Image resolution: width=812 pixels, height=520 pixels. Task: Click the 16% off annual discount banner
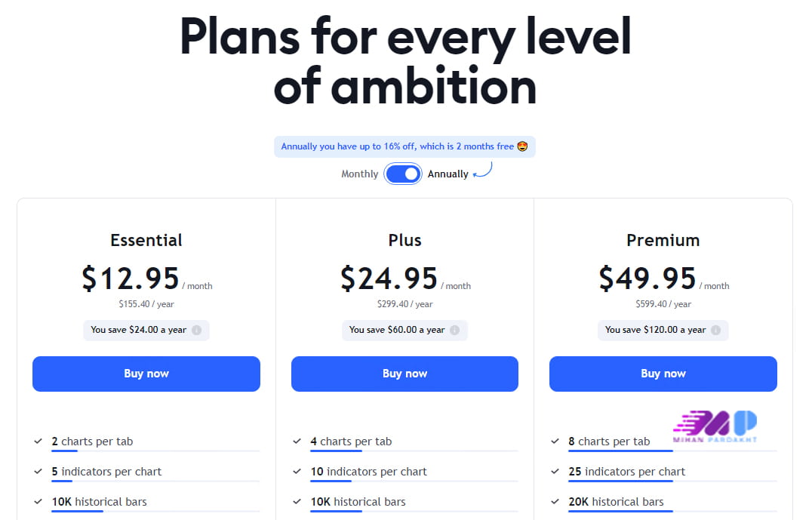[x=404, y=146]
